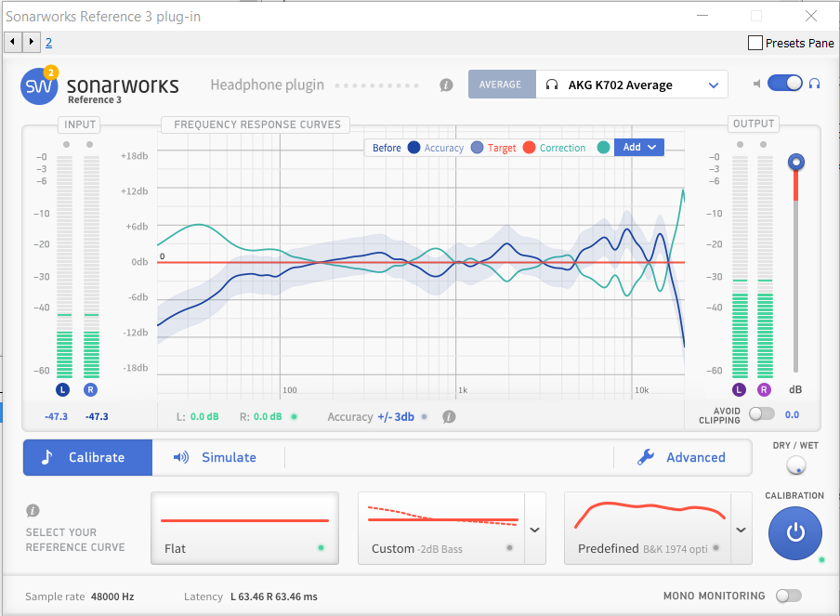840x616 pixels.
Task: Select the Custom -2dB Bass reference curve
Action: (x=441, y=528)
